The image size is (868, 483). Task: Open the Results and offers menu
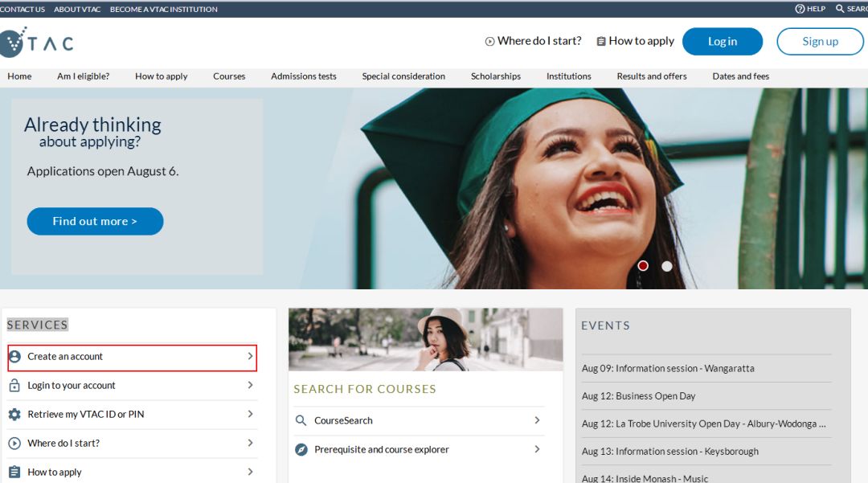tap(652, 76)
